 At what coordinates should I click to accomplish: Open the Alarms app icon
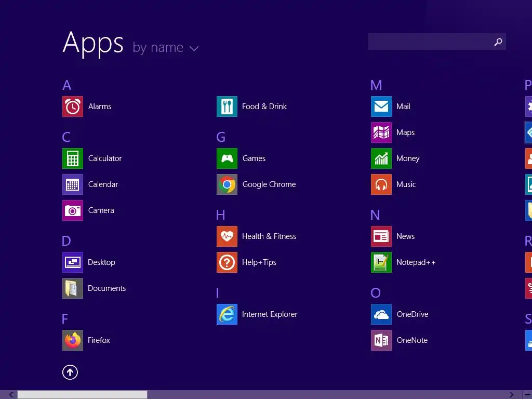[73, 107]
